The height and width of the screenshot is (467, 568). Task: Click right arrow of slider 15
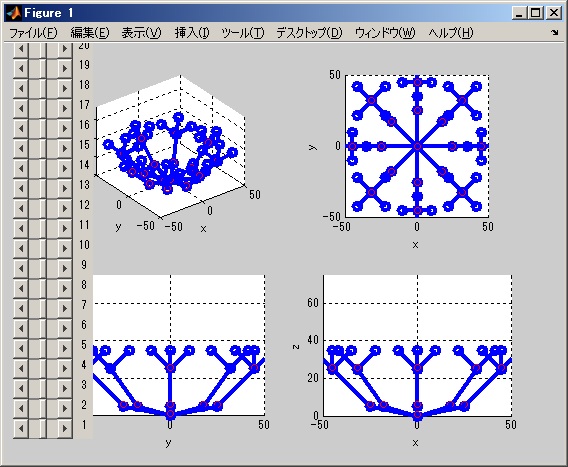[64, 148]
